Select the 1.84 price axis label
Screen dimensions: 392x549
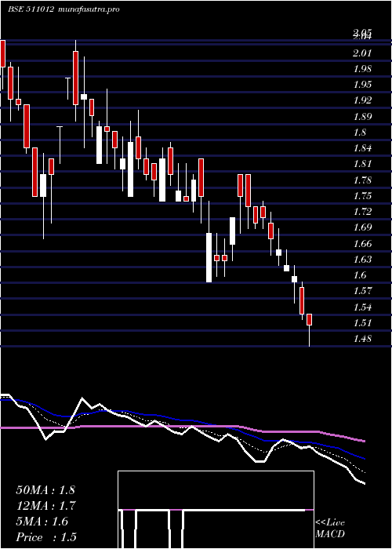362,148
